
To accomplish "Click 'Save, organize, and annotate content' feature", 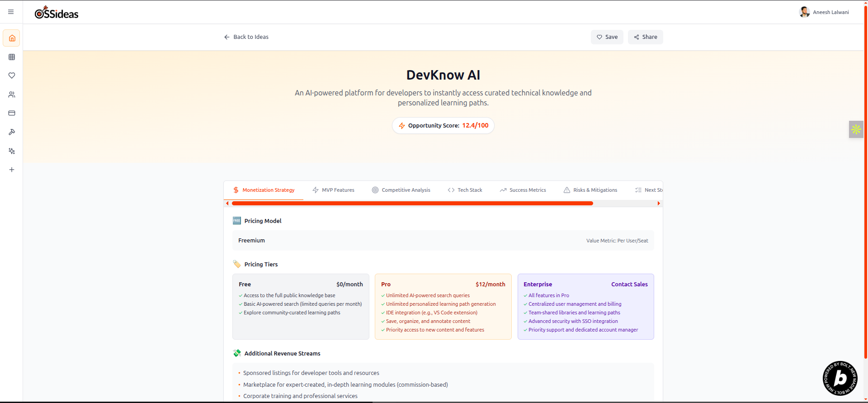I will (x=428, y=321).
